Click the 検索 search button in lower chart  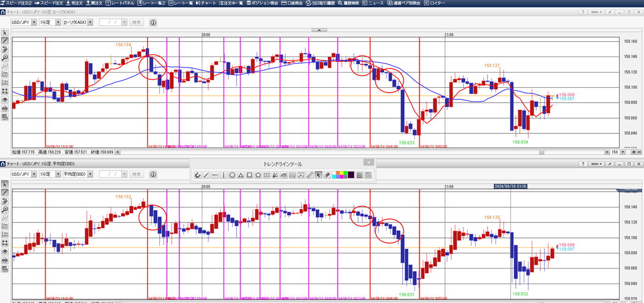tap(136, 174)
